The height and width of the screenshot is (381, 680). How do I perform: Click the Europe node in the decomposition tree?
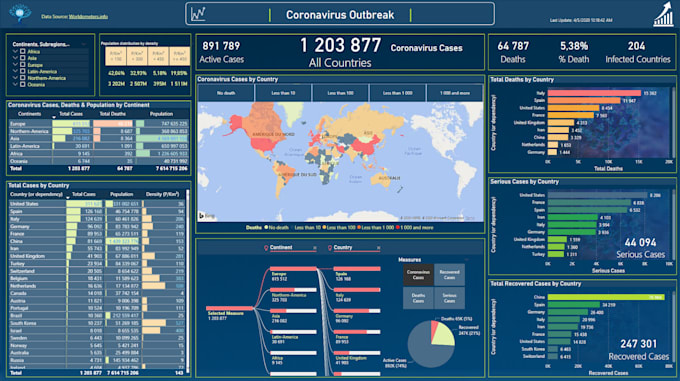(x=293, y=269)
